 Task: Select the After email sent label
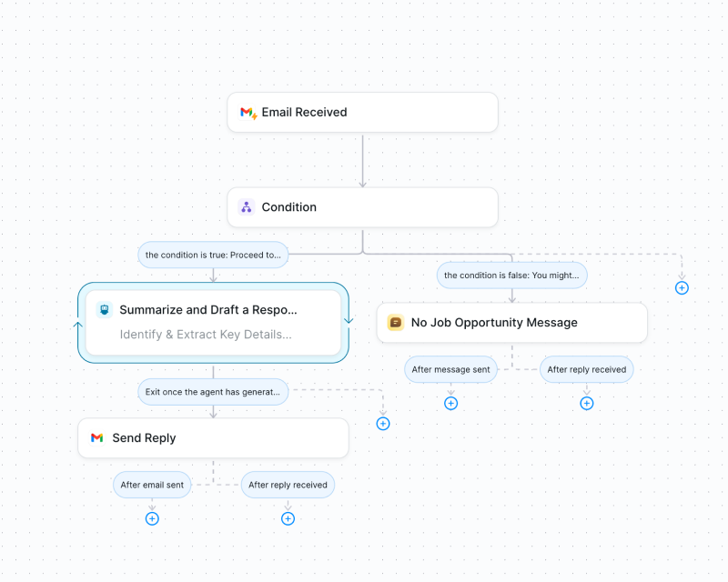pos(152,485)
